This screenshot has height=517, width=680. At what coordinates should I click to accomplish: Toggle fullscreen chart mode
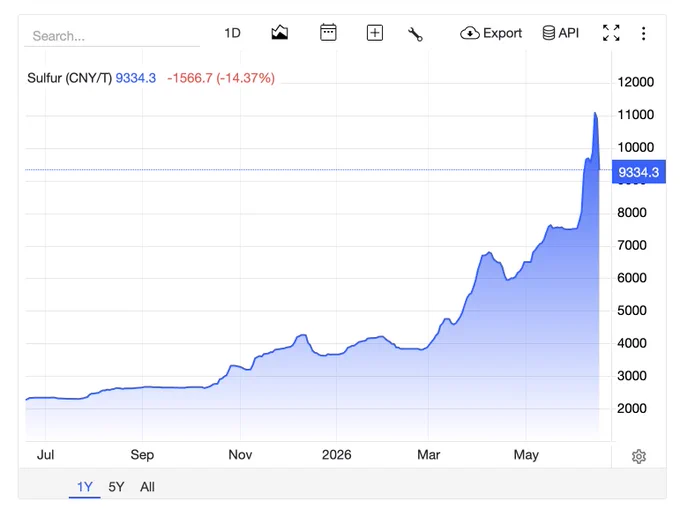tap(611, 33)
